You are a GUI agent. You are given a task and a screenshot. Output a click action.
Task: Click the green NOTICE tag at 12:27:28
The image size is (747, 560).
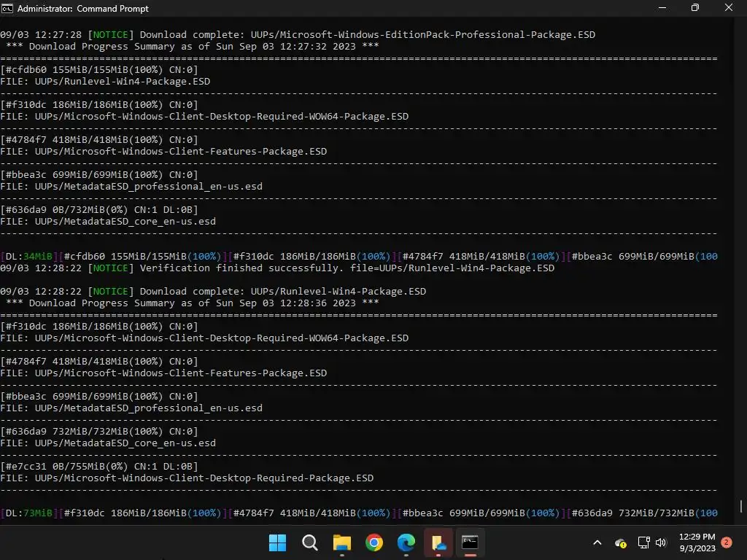click(x=111, y=35)
